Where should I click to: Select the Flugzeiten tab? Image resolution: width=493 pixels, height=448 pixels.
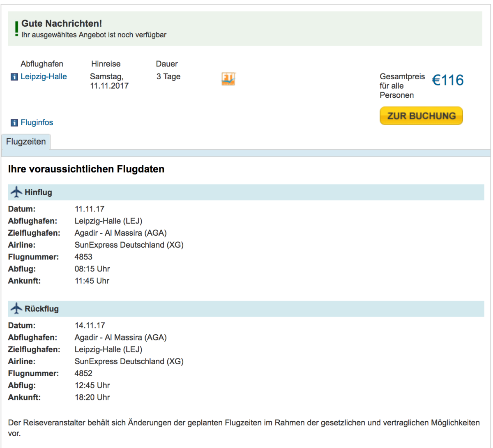click(x=26, y=142)
